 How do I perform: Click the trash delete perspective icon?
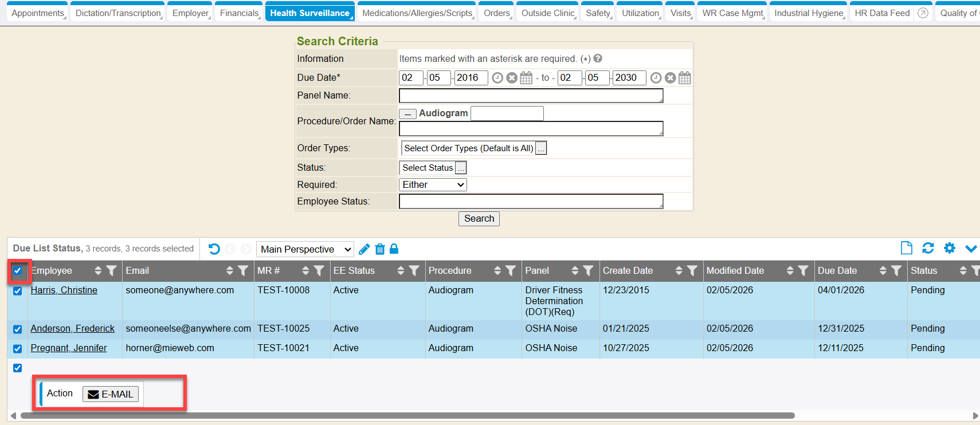(x=379, y=249)
